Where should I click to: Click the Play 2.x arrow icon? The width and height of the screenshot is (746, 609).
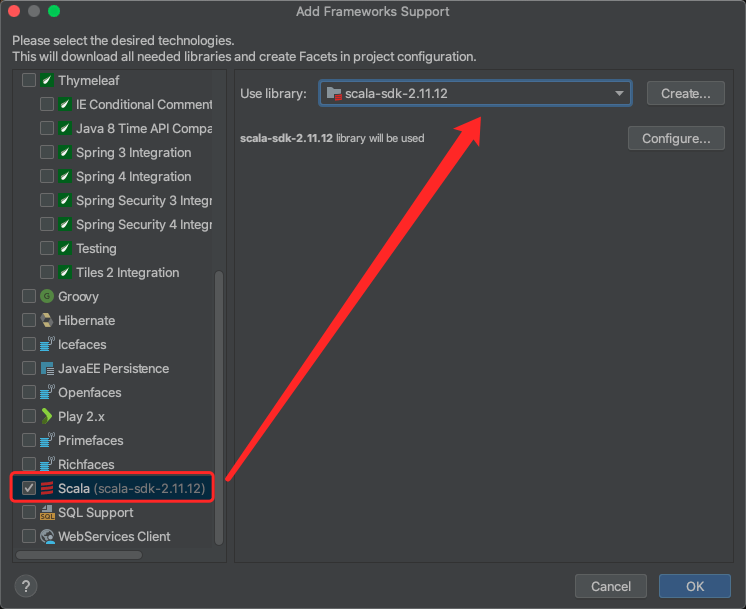47,416
